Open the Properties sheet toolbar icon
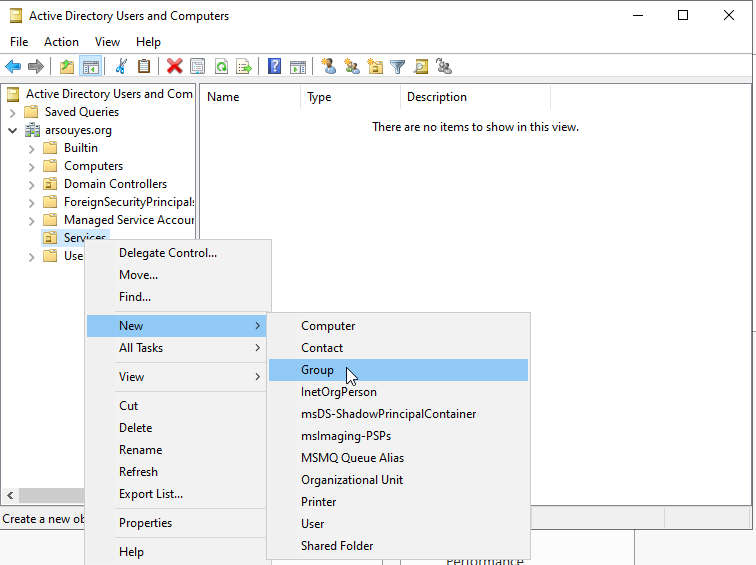 [x=197, y=67]
